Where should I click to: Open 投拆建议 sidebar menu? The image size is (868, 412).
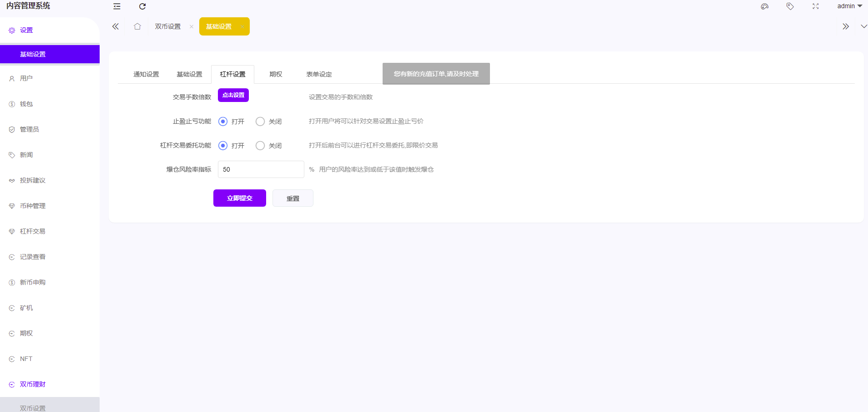[x=50, y=180]
